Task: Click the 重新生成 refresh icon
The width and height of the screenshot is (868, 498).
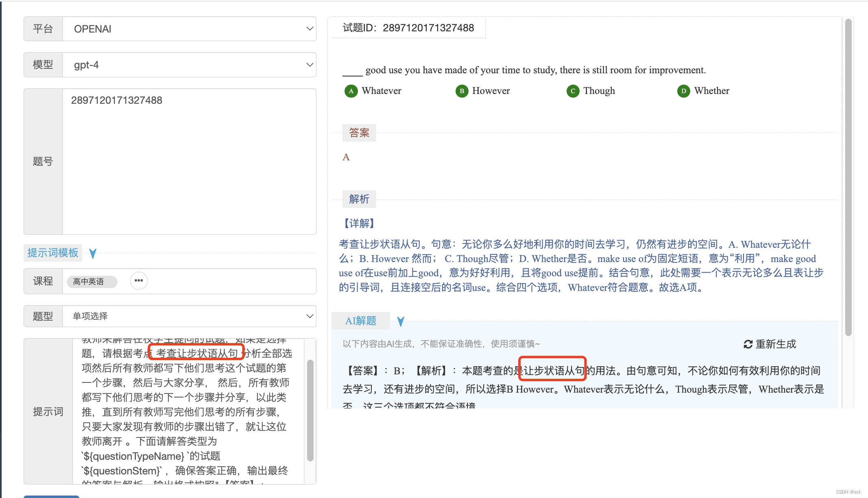Action: click(748, 344)
